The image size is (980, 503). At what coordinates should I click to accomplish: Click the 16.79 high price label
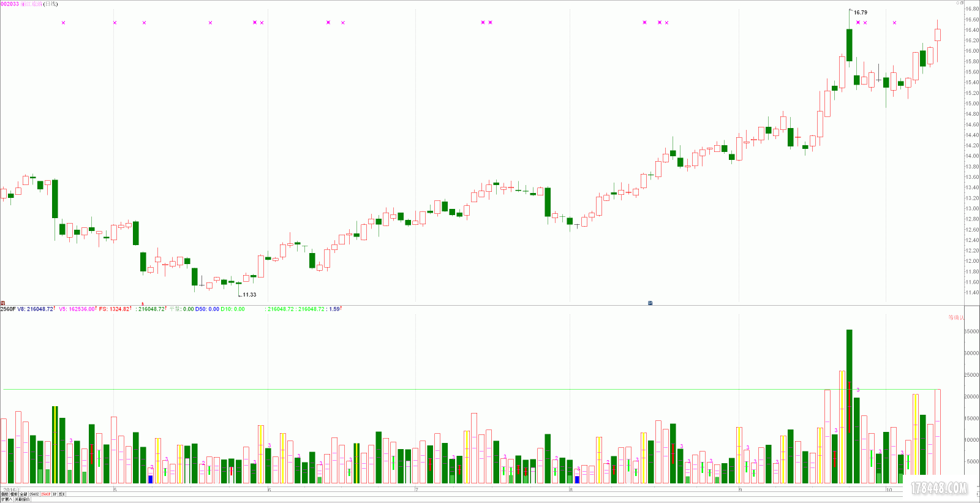coord(861,12)
